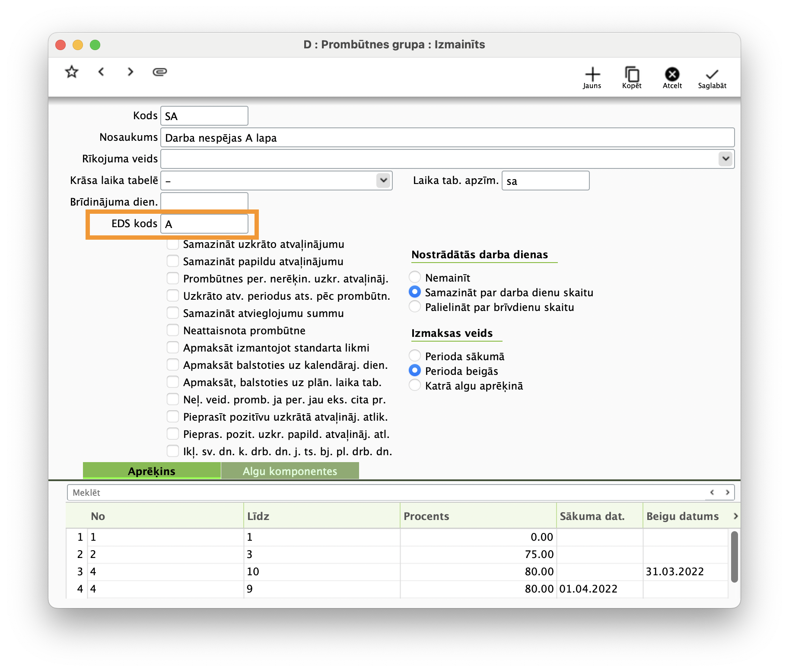Tick the Neattaisnota prombūtne checkbox

173,330
